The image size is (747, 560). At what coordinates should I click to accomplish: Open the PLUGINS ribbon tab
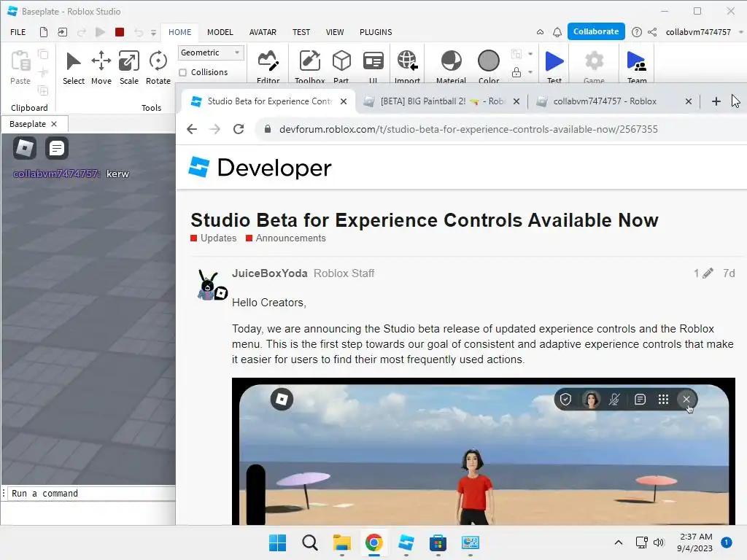pos(376,32)
